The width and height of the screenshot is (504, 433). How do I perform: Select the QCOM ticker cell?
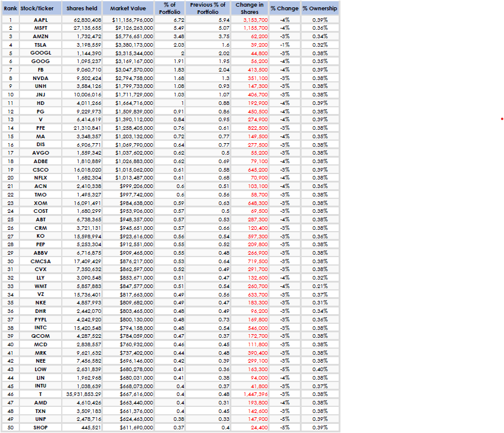point(41,336)
